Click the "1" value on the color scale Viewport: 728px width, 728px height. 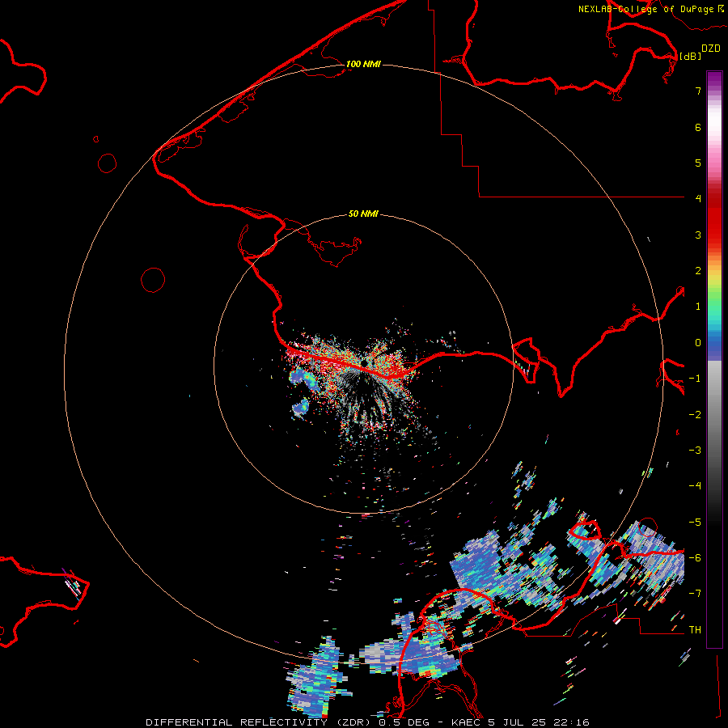coord(698,307)
